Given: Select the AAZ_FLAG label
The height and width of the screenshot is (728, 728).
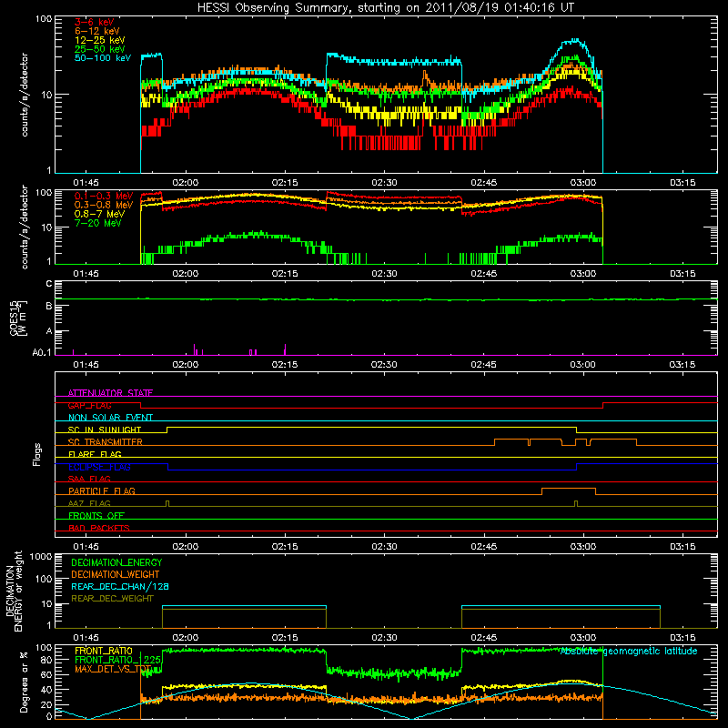Looking at the screenshot, I should pyautogui.click(x=89, y=503).
